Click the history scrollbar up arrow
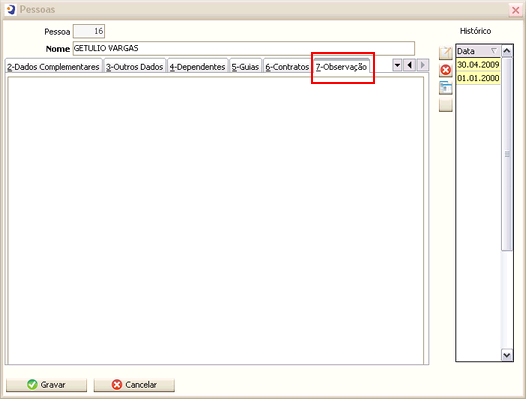The image size is (526, 399). click(507, 51)
